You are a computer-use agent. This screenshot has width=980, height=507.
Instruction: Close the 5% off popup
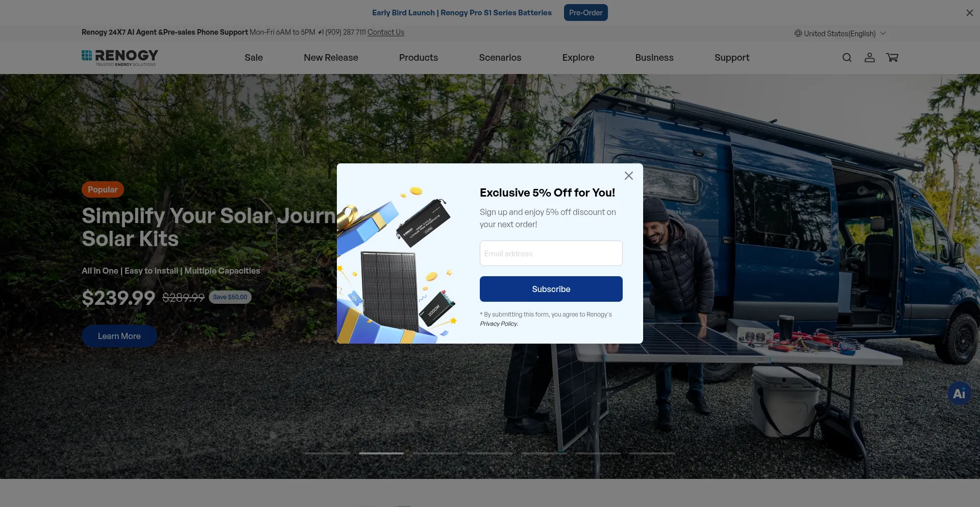(629, 176)
